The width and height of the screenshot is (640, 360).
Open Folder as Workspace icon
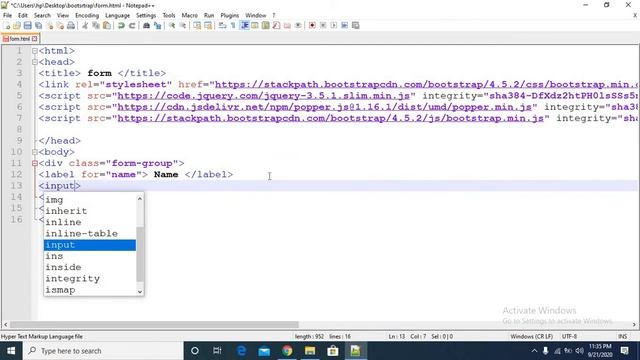click(x=287, y=25)
